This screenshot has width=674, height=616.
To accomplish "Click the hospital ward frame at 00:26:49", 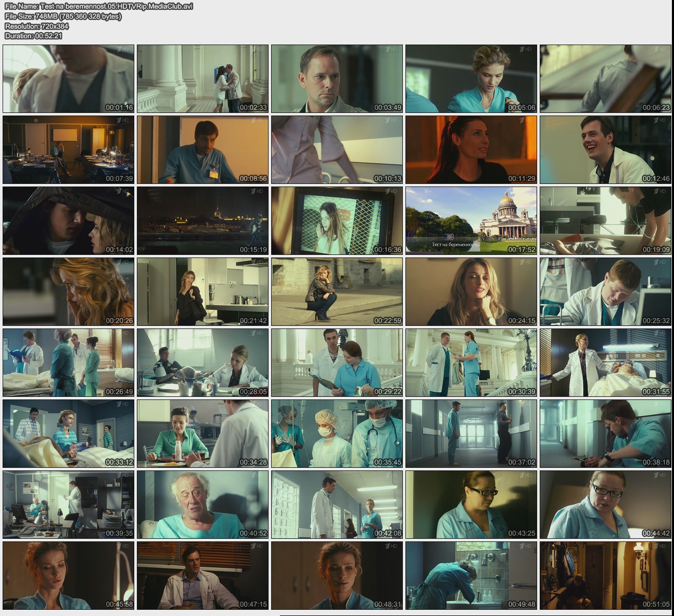I will coord(68,363).
